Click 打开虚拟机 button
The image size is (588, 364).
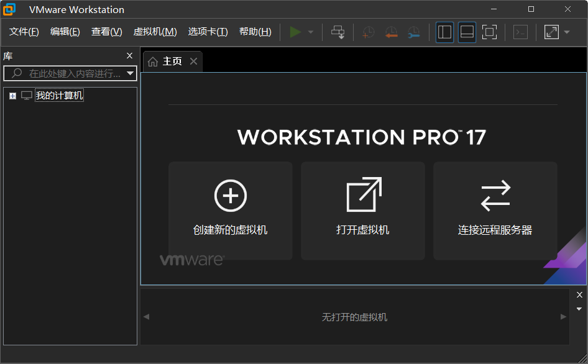click(x=362, y=211)
